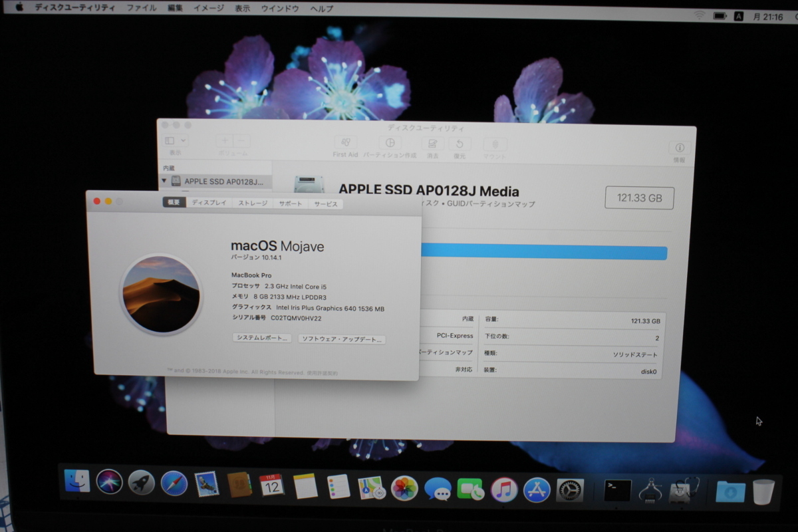Click the macOS Mojave desert image
The image size is (798, 532).
[x=161, y=294]
